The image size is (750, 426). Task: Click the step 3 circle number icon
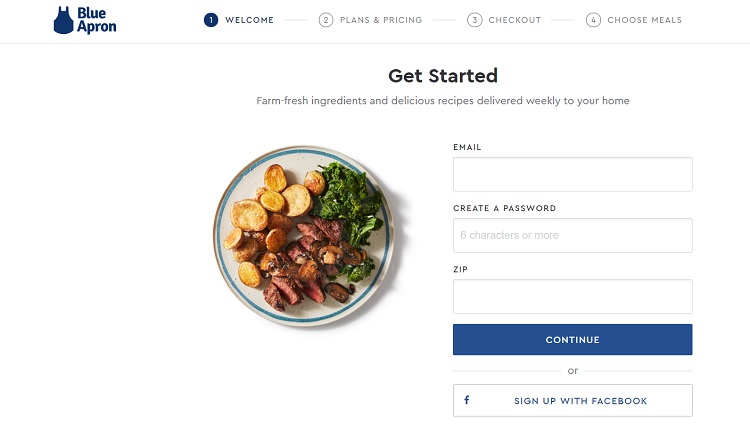474,20
